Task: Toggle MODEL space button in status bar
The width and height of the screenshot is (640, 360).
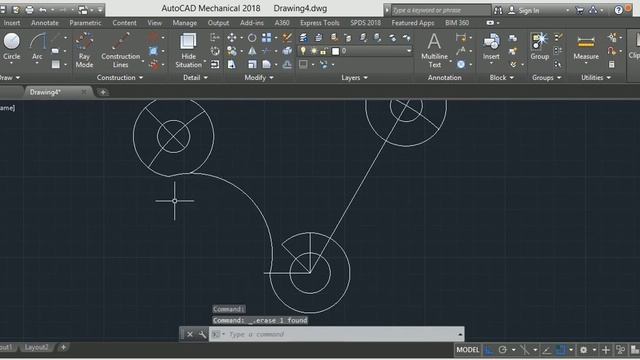Action: pyautogui.click(x=467, y=350)
